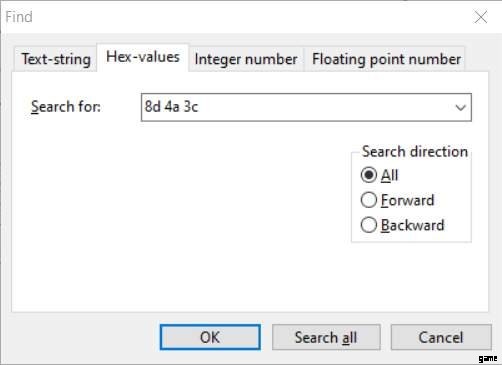Viewport: 502px width, 365px height.
Task: Close the Find dialog with the X icon
Action: coord(481,17)
